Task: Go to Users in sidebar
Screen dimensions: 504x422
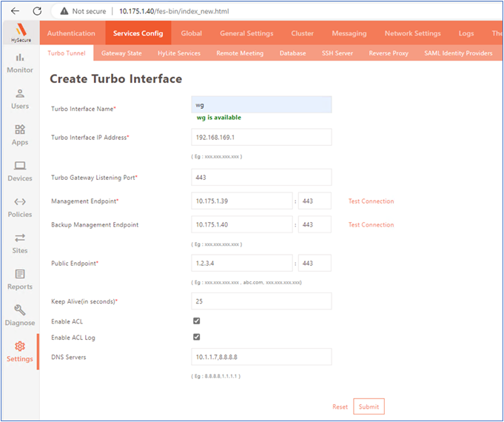Action: pos(19,98)
